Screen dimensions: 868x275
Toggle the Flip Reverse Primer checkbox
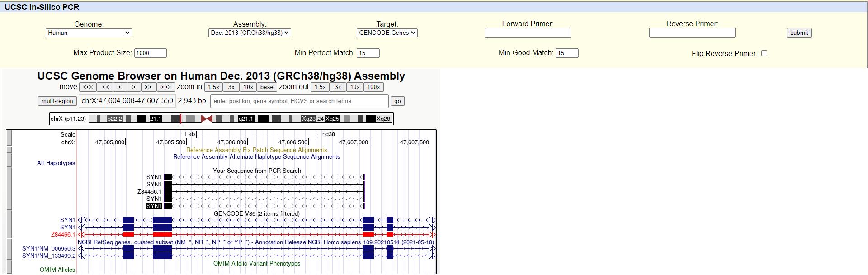764,53
